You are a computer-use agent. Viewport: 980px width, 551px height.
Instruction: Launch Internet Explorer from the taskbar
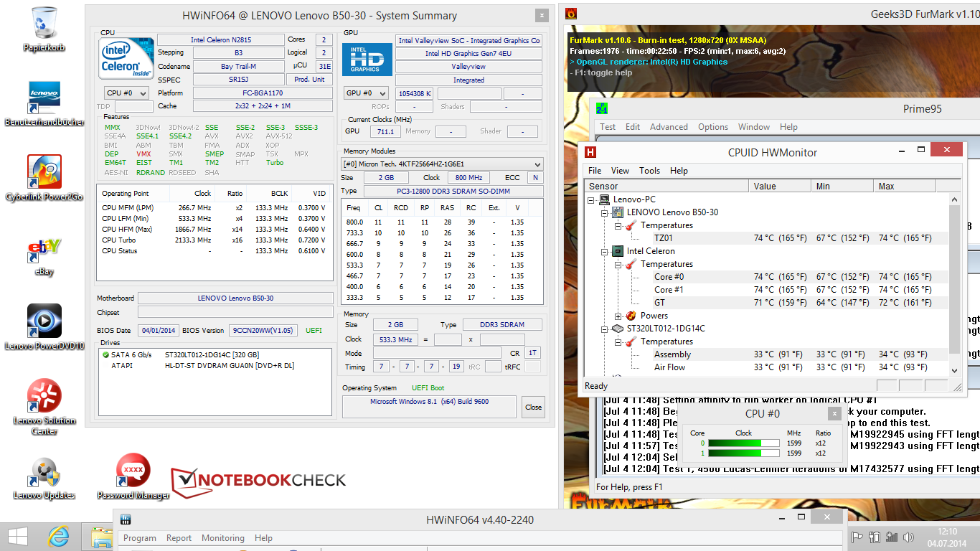coord(58,537)
